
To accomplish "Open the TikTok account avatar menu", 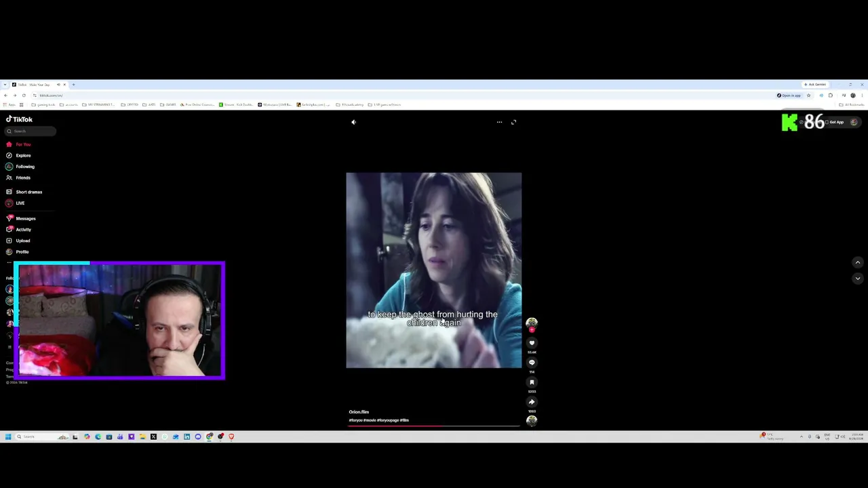I will pyautogui.click(x=854, y=123).
